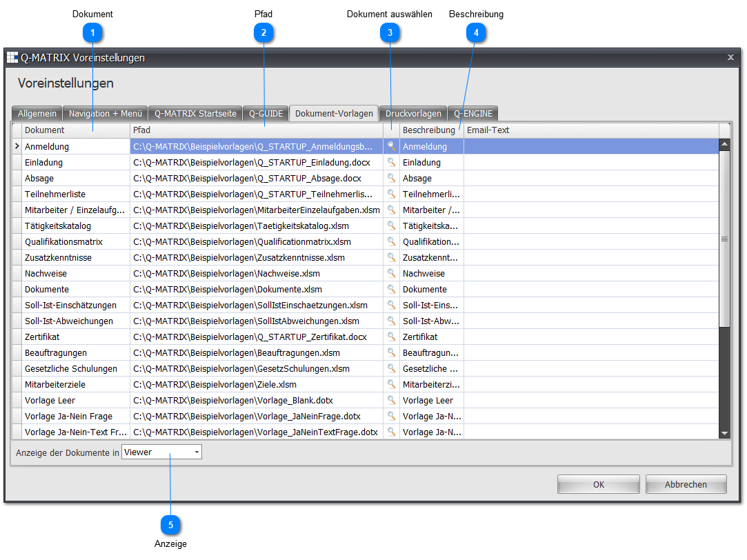Click the Email-Text cell of the Zertifikat row
This screenshot has width=747, height=560.
[591, 337]
